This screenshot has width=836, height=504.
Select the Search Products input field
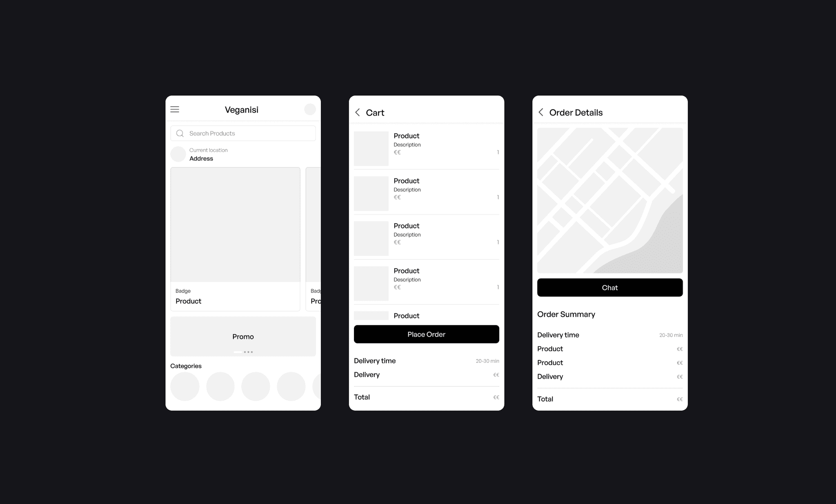tap(243, 133)
